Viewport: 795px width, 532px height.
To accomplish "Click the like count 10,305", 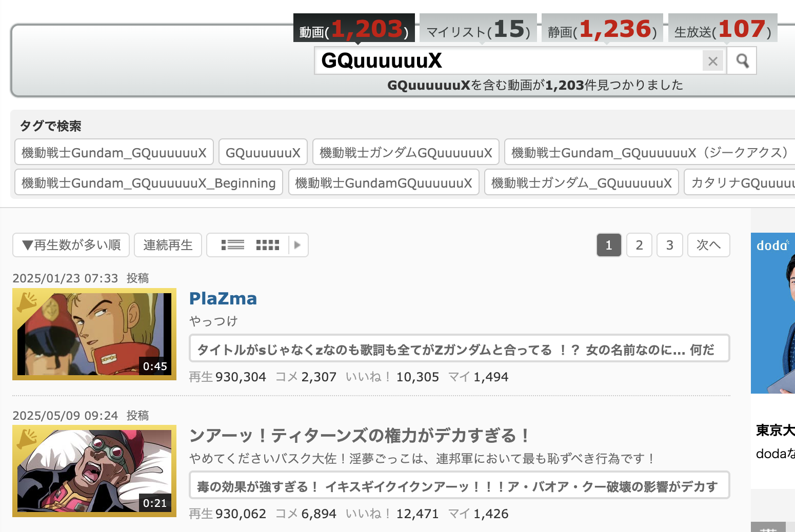I will click(x=418, y=377).
